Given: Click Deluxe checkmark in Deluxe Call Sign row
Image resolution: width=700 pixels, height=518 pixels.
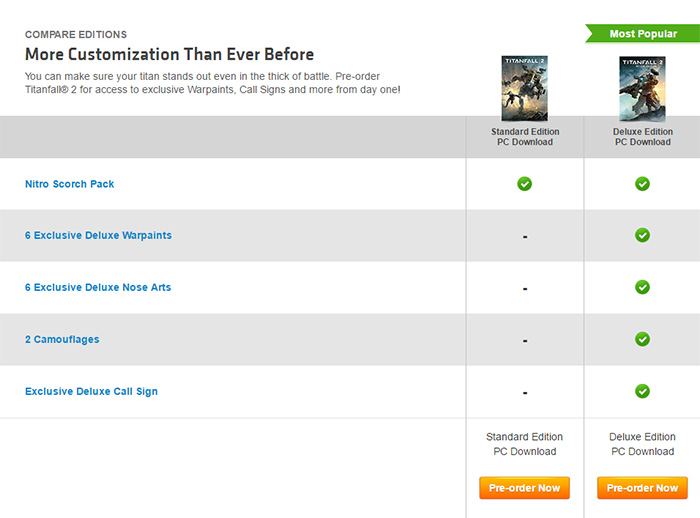Looking at the screenshot, I should (642, 391).
